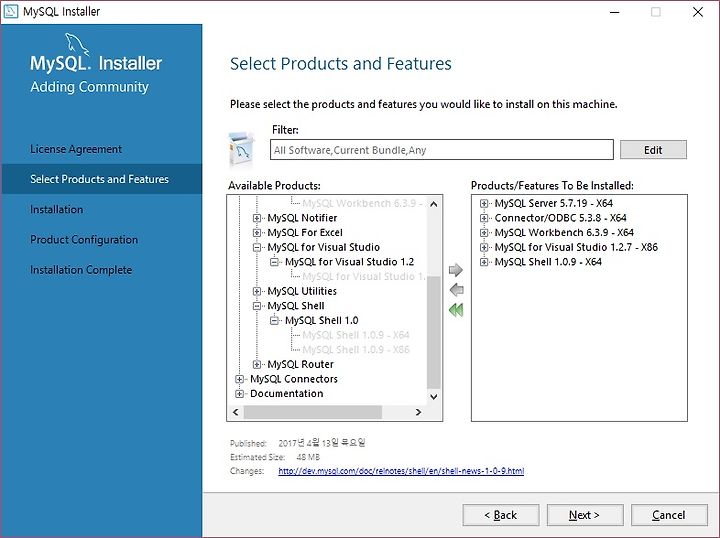Expand MySQL for Visual Studio 1.2.7 - X86 entry

(484, 247)
